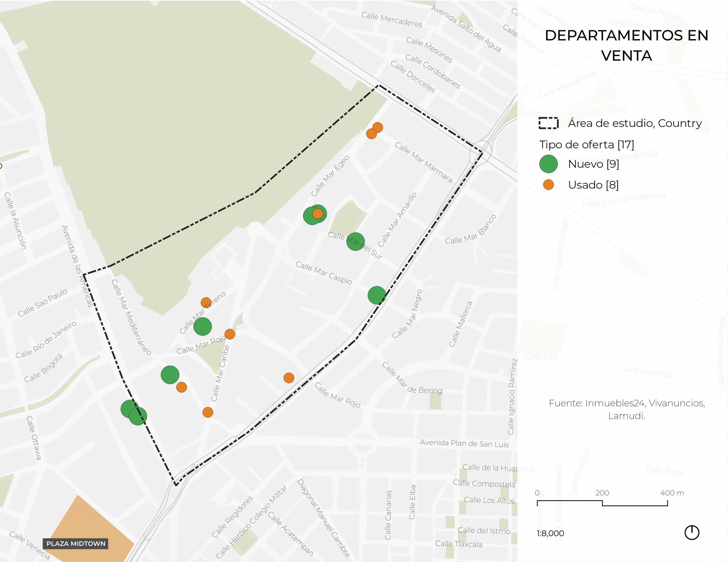The width and height of the screenshot is (728, 562).
Task: Click the green Nuevo legend circle
Action: 548,164
